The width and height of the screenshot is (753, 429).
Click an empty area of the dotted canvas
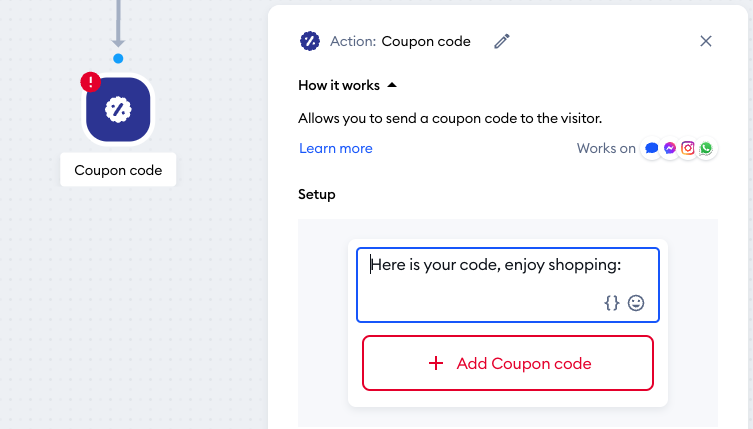192,288
